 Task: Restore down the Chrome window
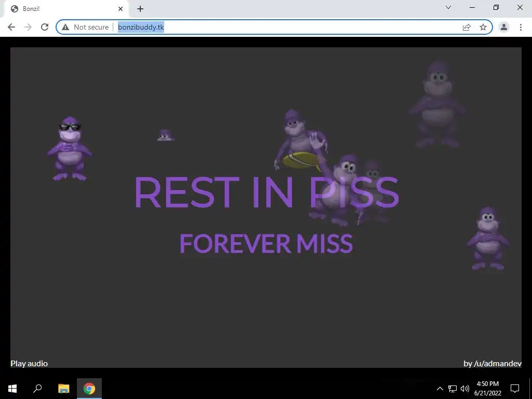click(496, 7)
